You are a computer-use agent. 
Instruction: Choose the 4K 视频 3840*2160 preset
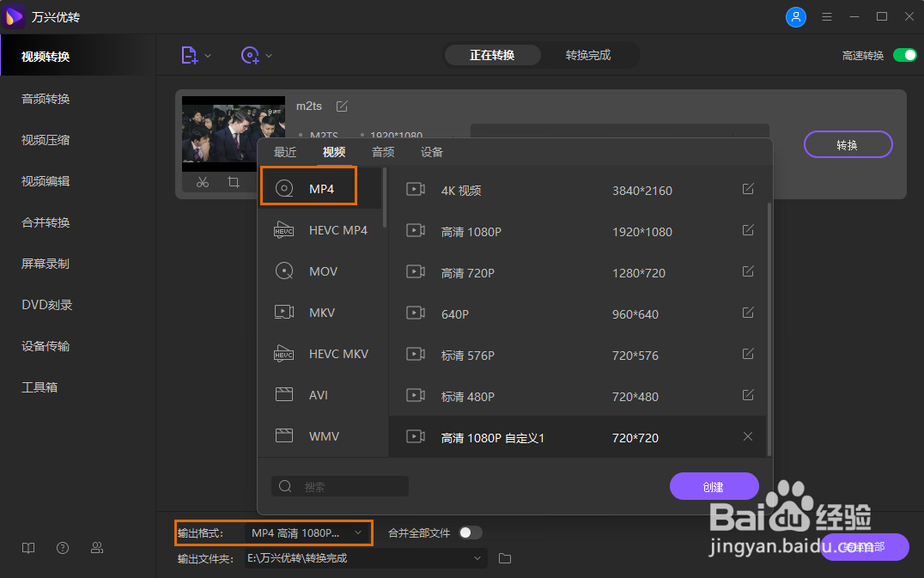pyautogui.click(x=577, y=191)
